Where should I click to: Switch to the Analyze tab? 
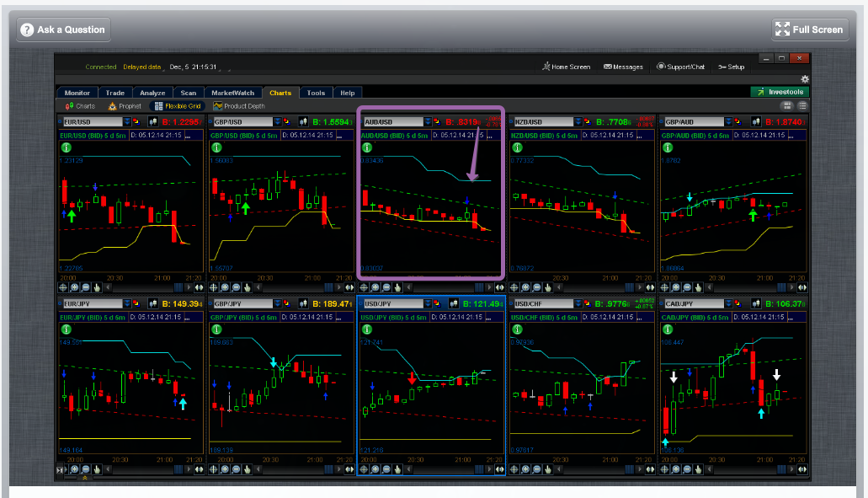[x=152, y=93]
